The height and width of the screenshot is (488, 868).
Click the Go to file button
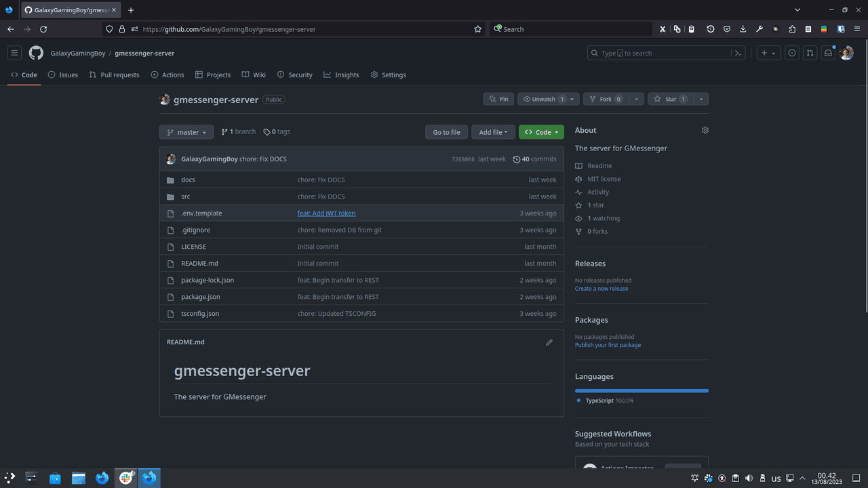pyautogui.click(x=446, y=132)
